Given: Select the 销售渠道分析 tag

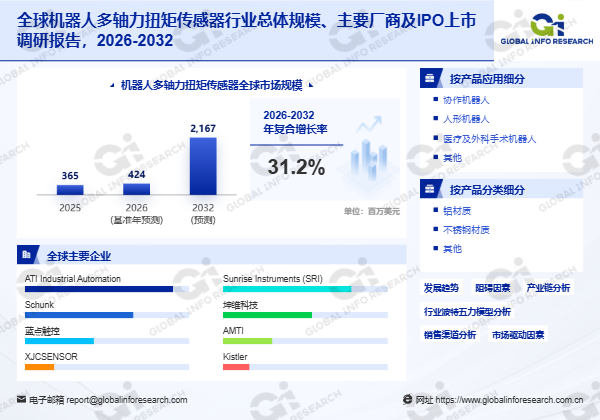Looking at the screenshot, I should [x=450, y=335].
